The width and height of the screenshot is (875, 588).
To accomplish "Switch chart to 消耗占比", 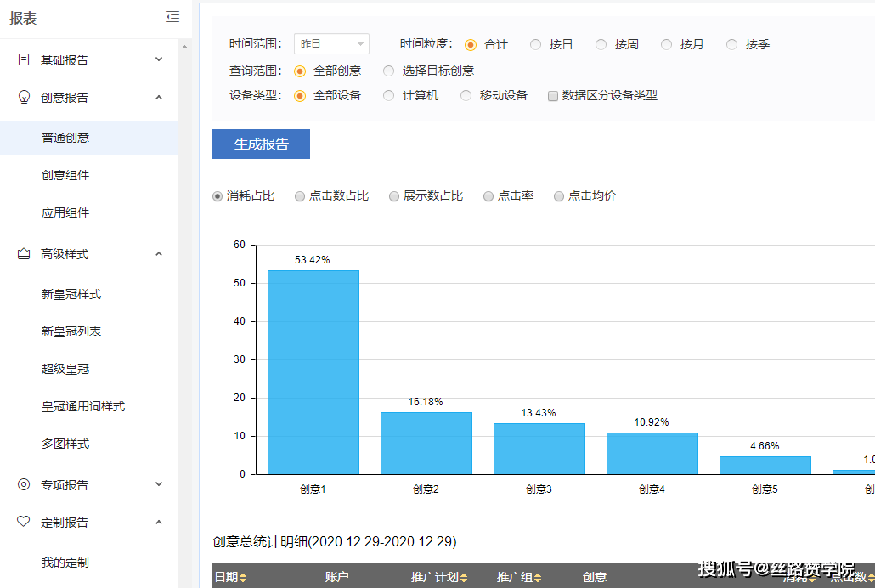I will click(x=217, y=196).
